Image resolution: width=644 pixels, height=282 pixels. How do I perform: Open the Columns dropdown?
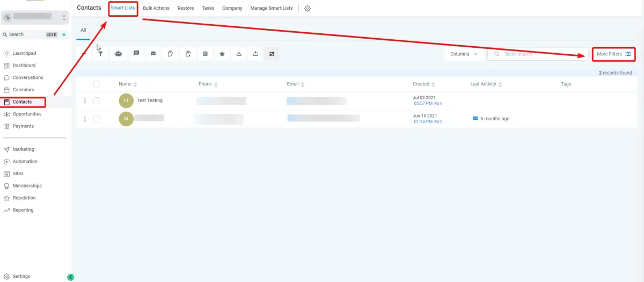tap(464, 54)
